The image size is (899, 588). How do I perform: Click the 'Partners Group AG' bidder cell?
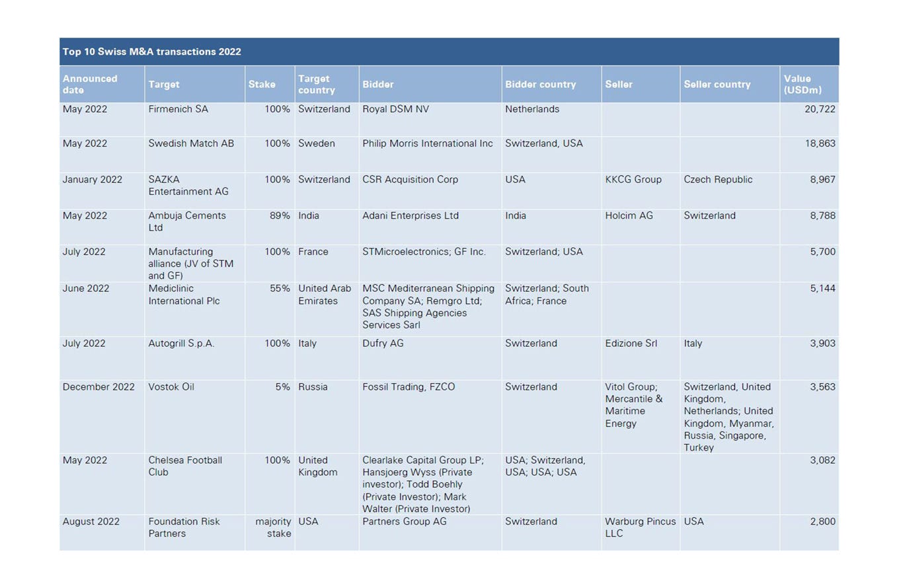tap(404, 521)
